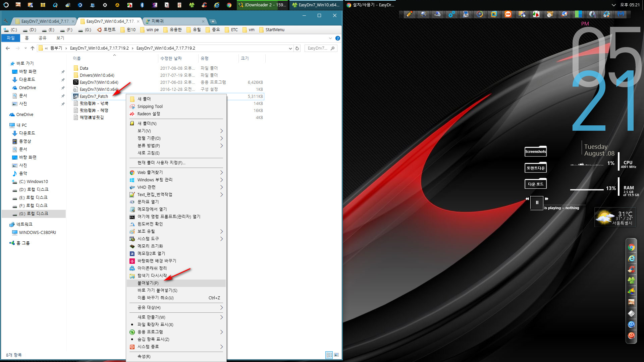Expand the 정렬 기준(O) submenu
Image resolution: width=644 pixels, height=362 pixels.
176,138
